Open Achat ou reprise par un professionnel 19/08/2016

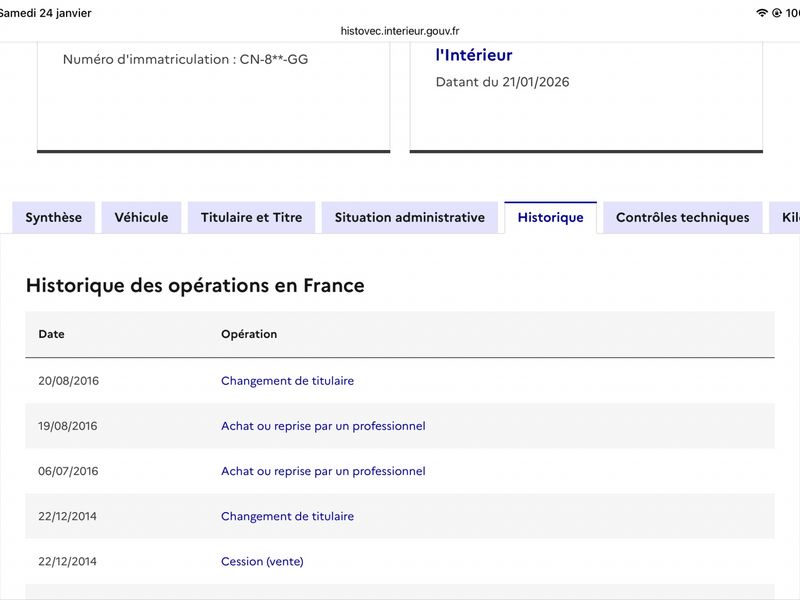click(323, 426)
